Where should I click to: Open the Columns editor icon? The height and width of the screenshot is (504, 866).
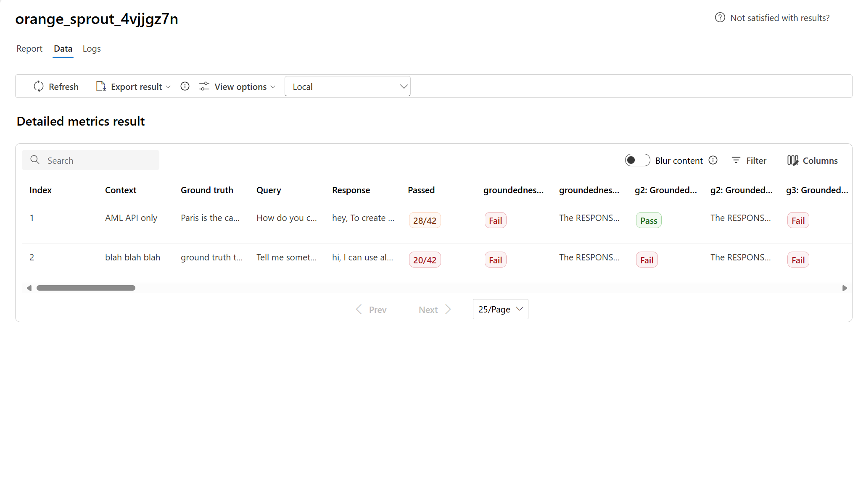[793, 160]
